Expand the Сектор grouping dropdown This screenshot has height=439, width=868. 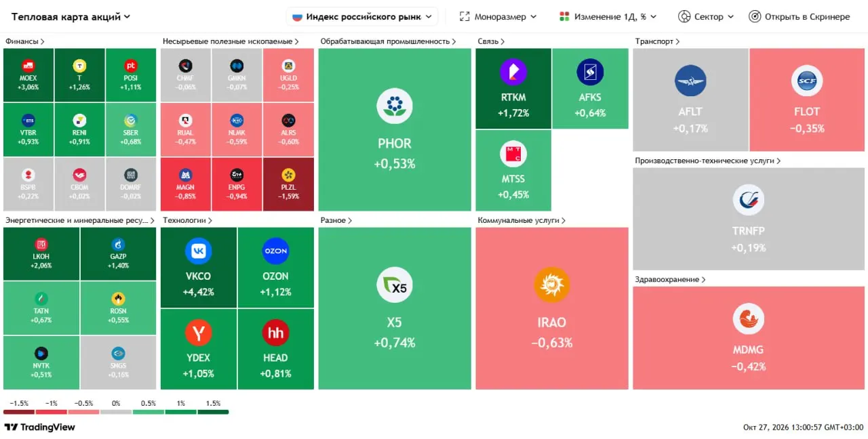point(706,17)
